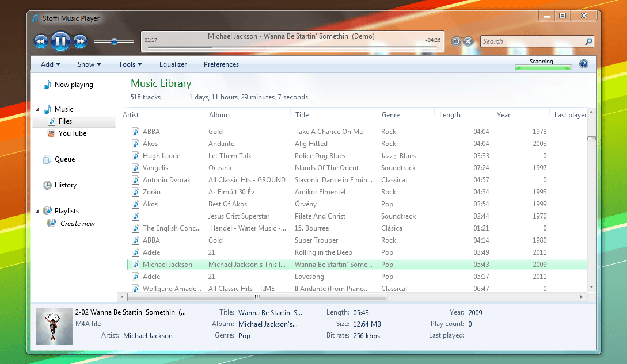
Task: Click the Artist value Michael Jackson in details
Action: pyautogui.click(x=147, y=336)
